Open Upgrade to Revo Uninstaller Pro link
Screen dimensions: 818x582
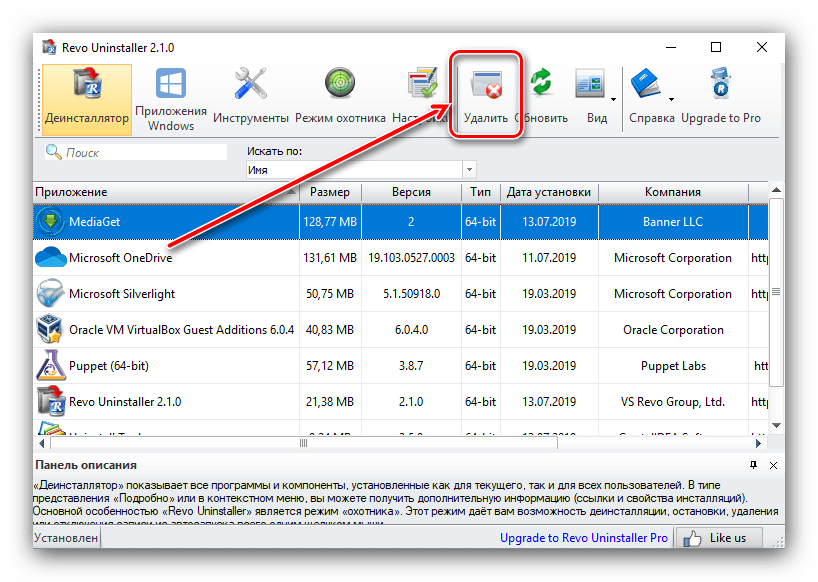(x=584, y=538)
